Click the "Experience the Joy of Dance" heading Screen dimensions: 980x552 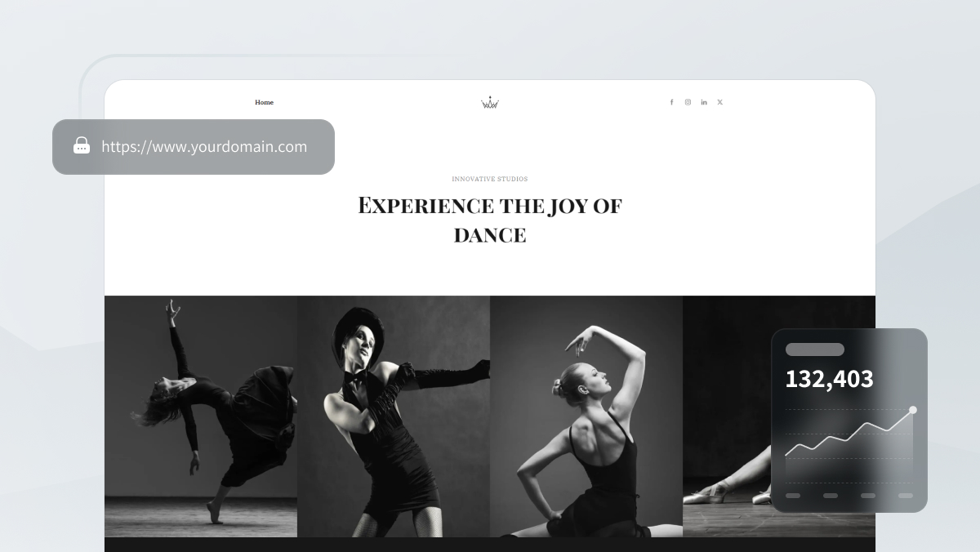pos(490,220)
